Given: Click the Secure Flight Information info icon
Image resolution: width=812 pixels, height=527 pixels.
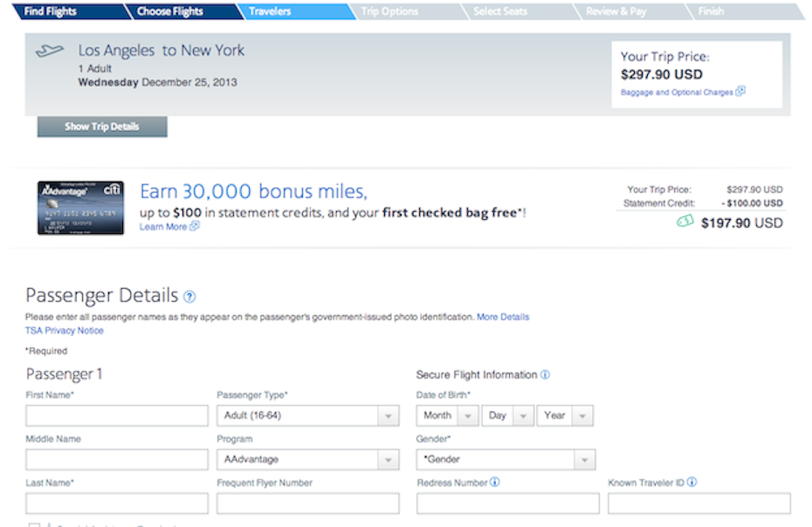Looking at the screenshot, I should point(545,375).
